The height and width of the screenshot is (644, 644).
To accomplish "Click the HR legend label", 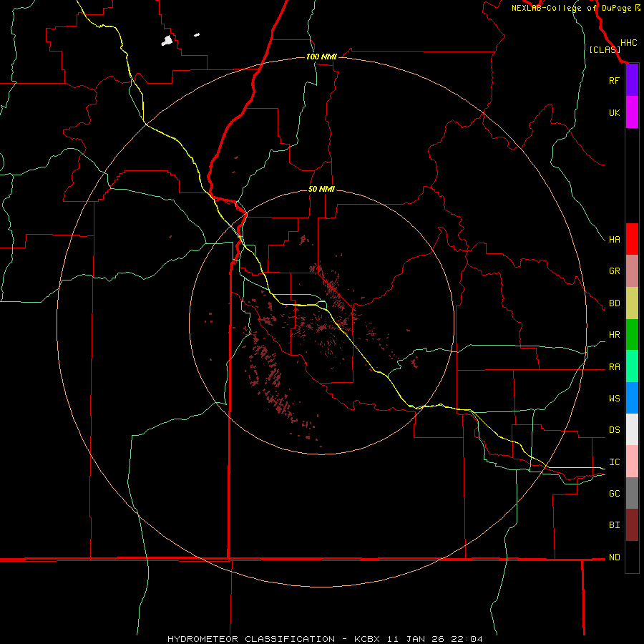I will (x=614, y=335).
